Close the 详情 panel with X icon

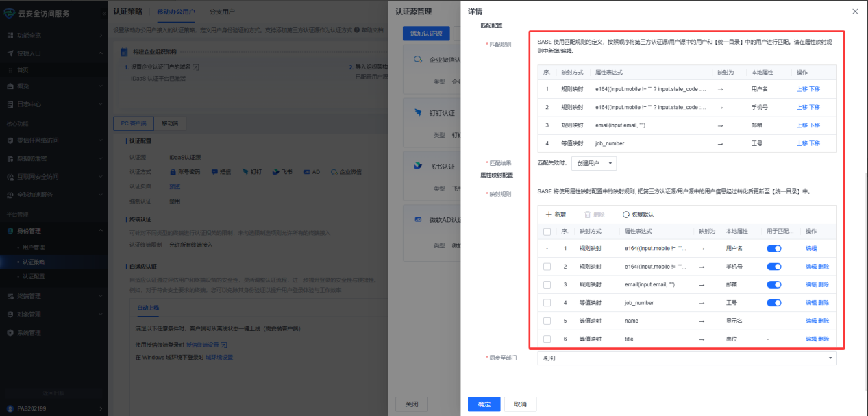pos(854,12)
